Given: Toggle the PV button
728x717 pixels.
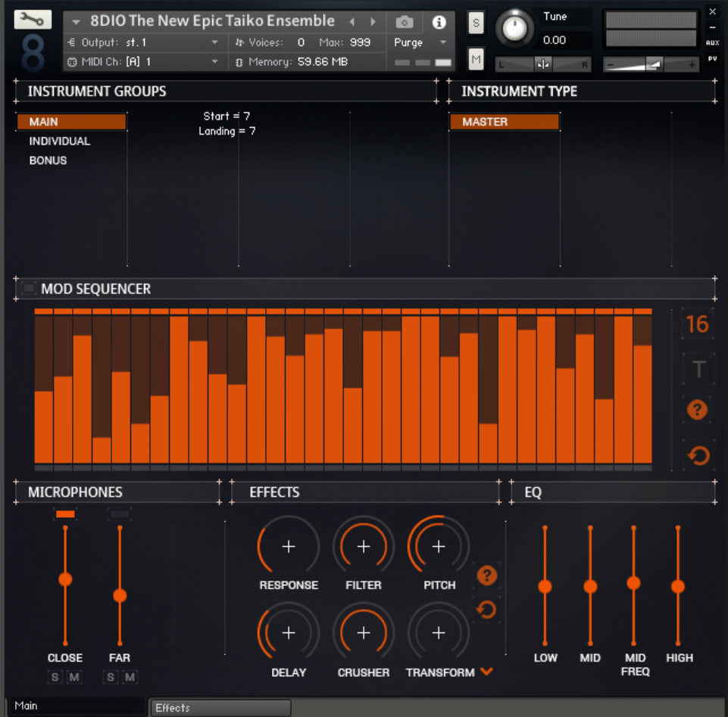Looking at the screenshot, I should 712,59.
